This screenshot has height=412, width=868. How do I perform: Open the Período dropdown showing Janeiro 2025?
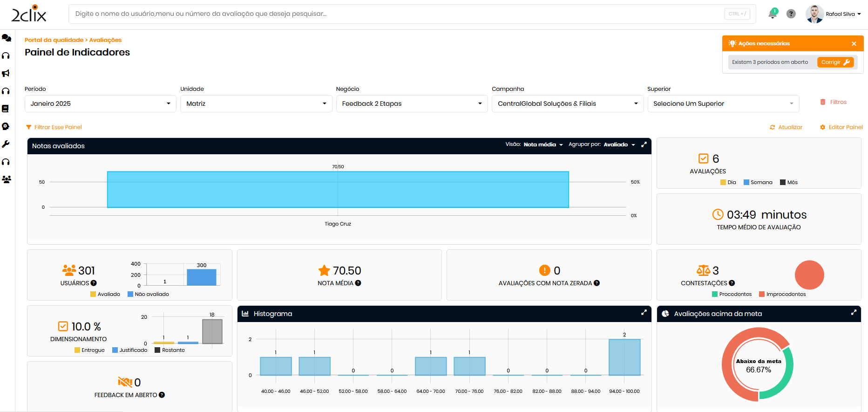click(x=100, y=103)
